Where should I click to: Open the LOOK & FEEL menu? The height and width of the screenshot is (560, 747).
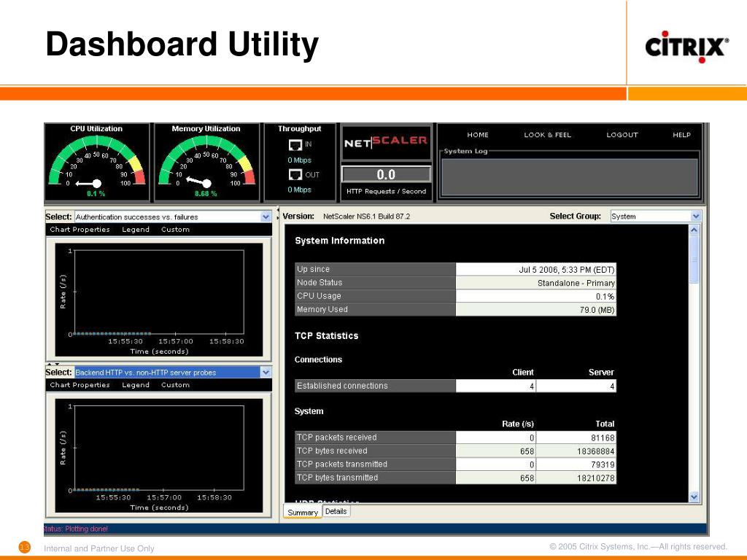pyautogui.click(x=547, y=135)
